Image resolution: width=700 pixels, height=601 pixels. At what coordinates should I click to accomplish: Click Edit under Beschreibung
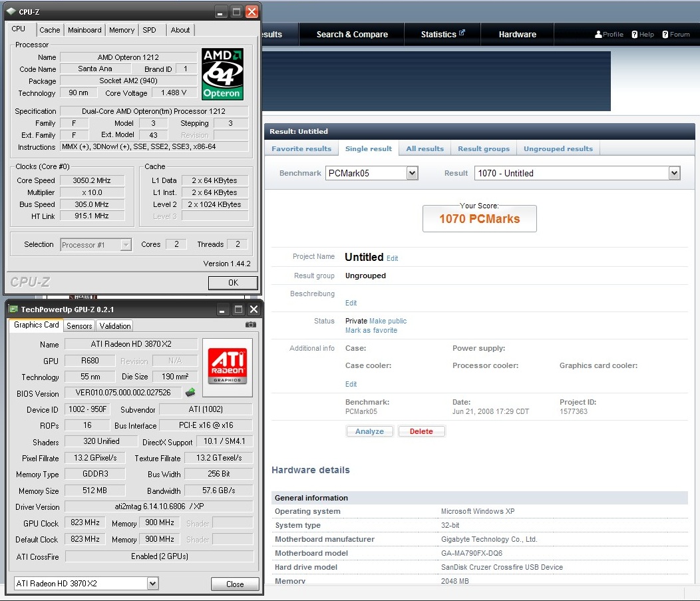pos(351,303)
